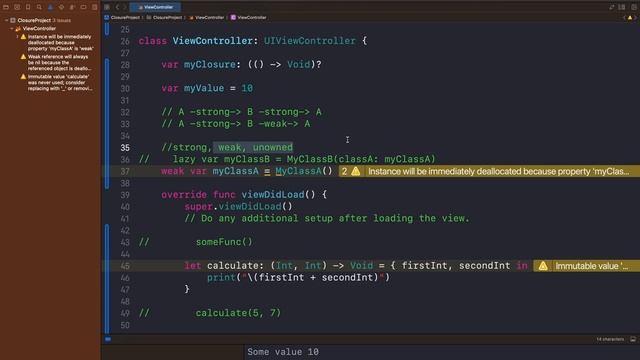Click line number 35 in gutter

click(125, 147)
